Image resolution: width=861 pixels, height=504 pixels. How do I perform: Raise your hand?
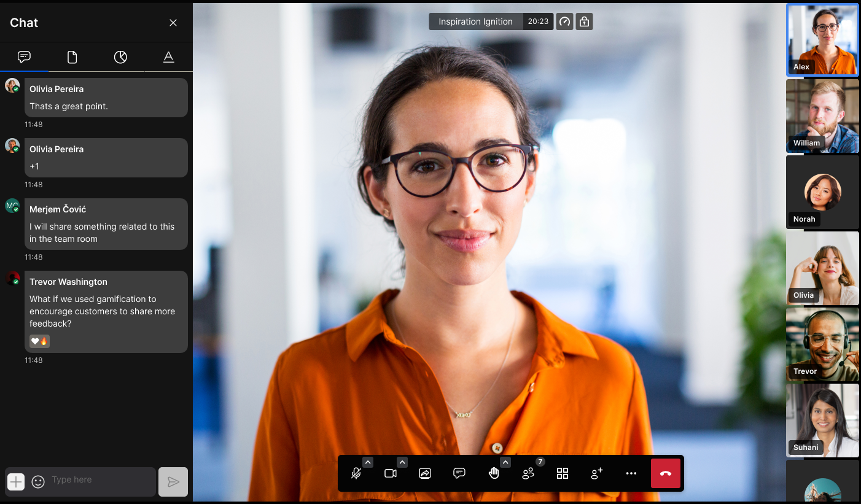pyautogui.click(x=494, y=473)
